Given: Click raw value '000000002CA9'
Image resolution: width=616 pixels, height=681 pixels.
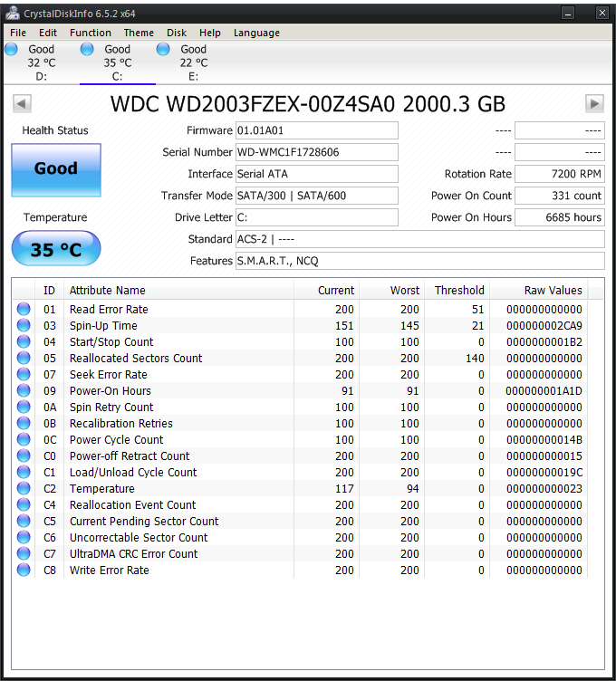Looking at the screenshot, I should pyautogui.click(x=544, y=325).
